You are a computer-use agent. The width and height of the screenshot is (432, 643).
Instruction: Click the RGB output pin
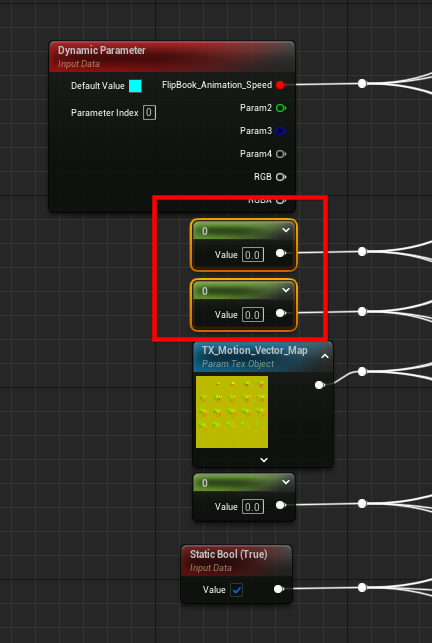281,177
